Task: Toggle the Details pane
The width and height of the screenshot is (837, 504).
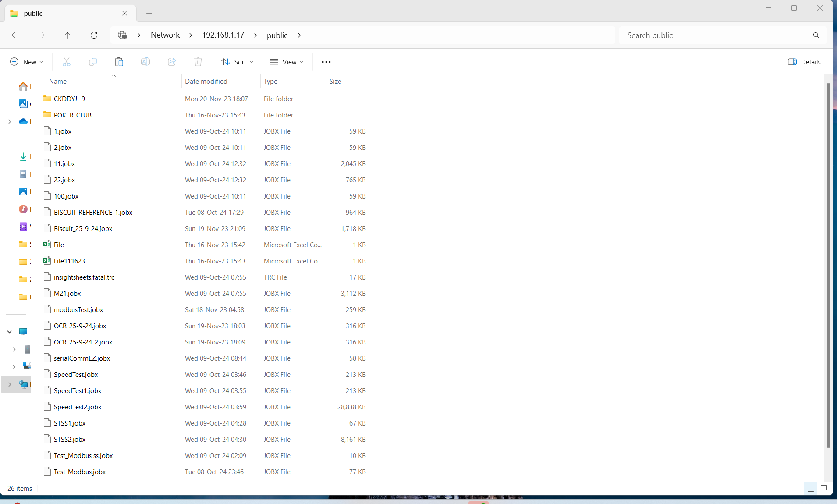Action: click(804, 62)
